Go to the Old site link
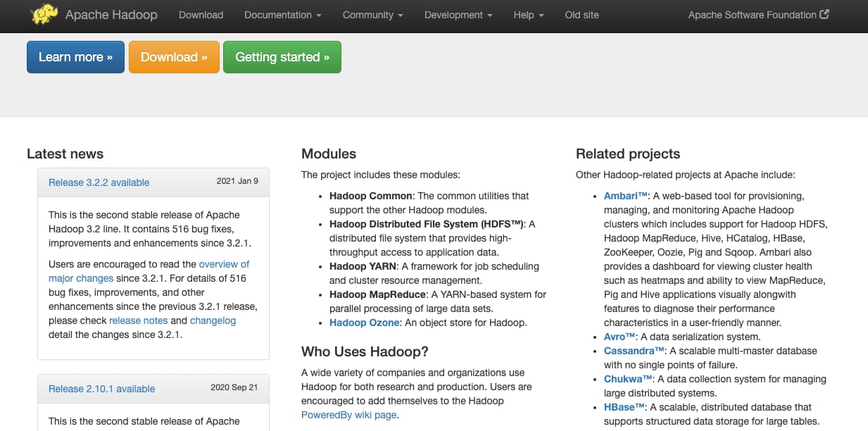Viewport: 868px width, 431px height. pyautogui.click(x=581, y=15)
